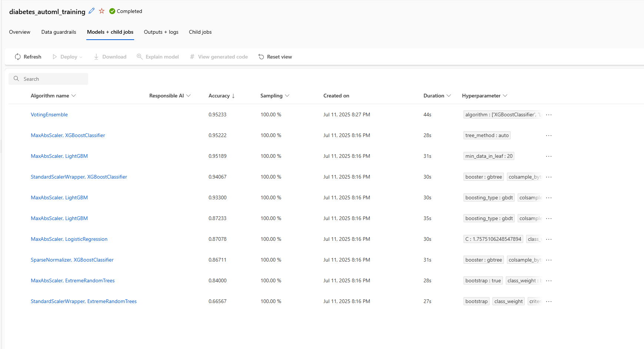Sort by the Accuracy column header

tap(219, 96)
